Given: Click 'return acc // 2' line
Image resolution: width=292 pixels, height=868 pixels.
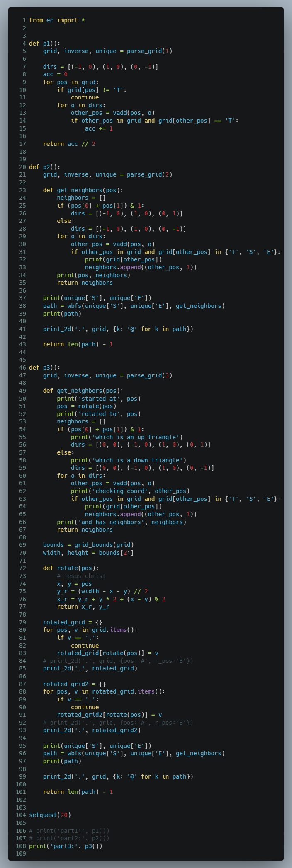Looking at the screenshot, I should pyautogui.click(x=69, y=144).
